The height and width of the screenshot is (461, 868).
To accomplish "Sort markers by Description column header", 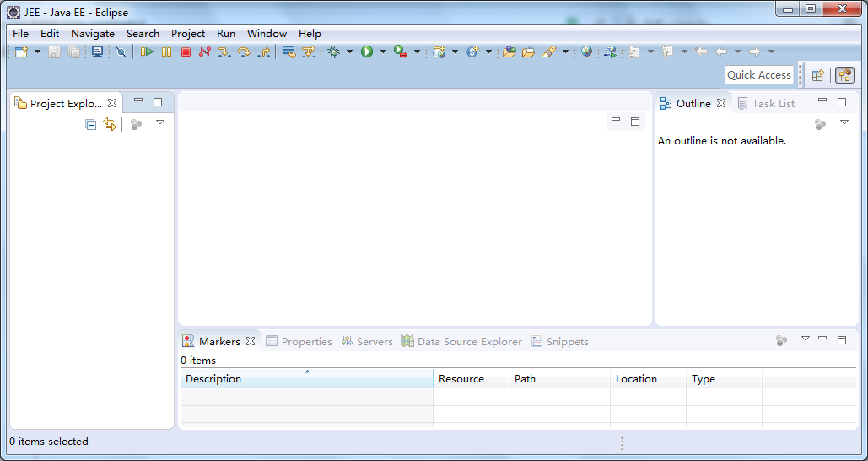I will click(x=306, y=379).
